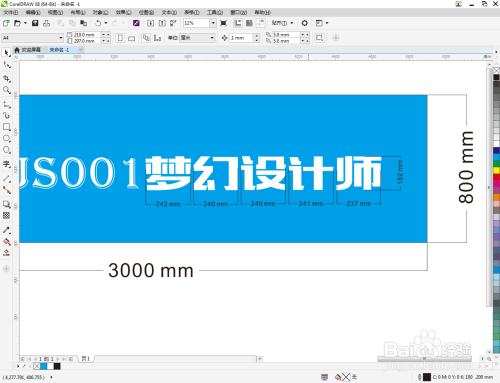The width and height of the screenshot is (500, 383).
Task: Toggle Show Rulers button
Action: 238,23
